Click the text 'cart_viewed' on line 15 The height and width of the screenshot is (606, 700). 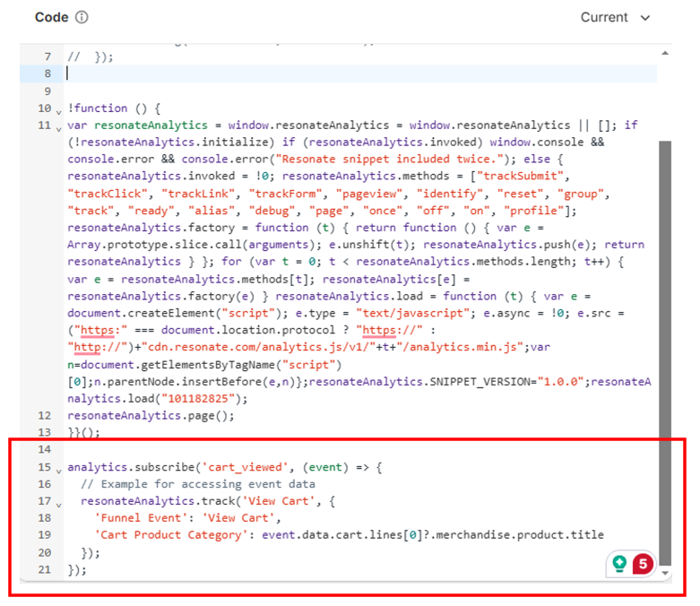245,467
